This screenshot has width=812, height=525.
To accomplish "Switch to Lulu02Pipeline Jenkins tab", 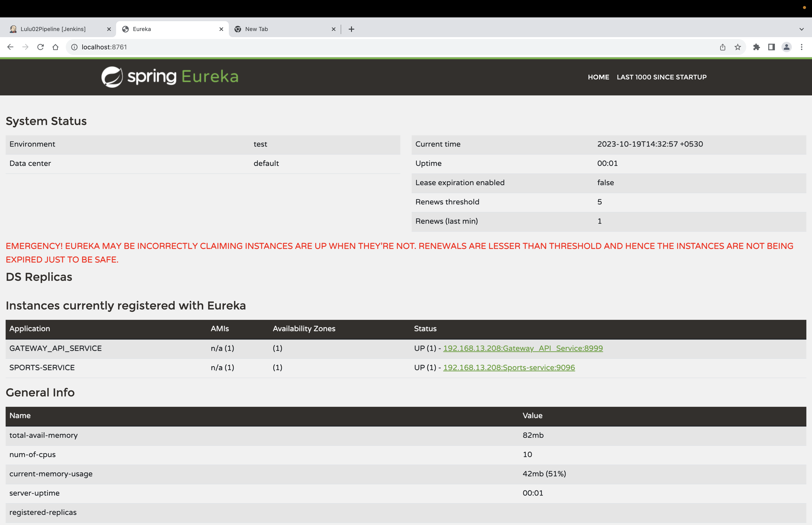I will click(x=53, y=29).
